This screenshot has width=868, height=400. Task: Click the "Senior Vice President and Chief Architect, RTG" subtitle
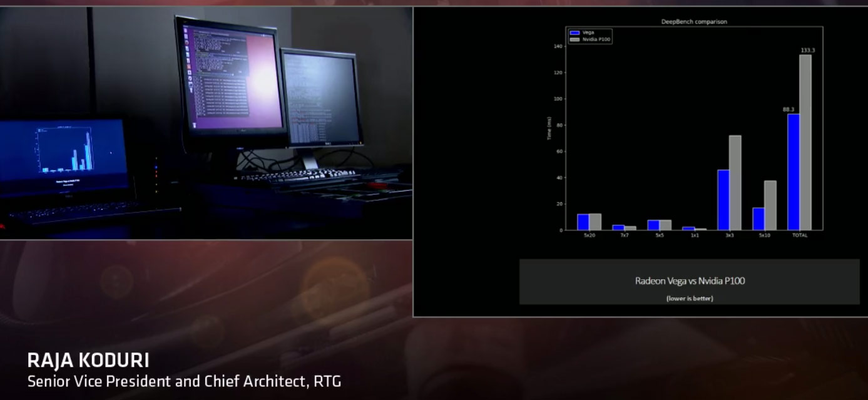[x=184, y=381]
